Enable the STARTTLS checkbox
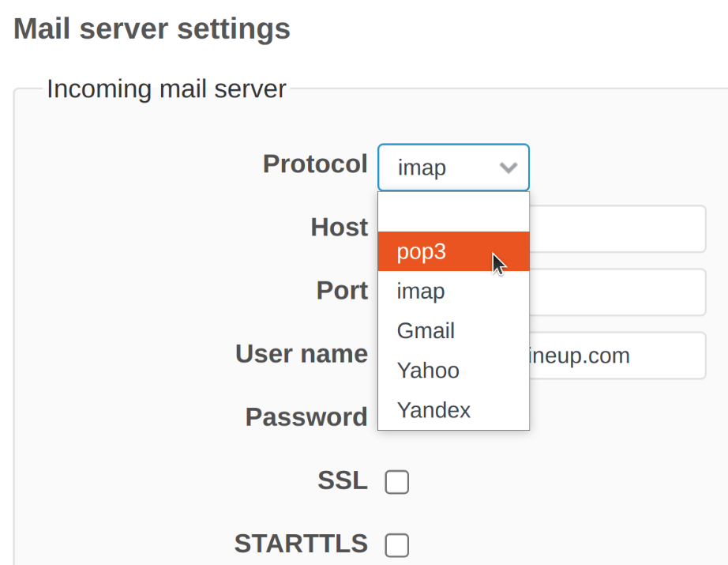728x565 pixels. click(x=396, y=544)
